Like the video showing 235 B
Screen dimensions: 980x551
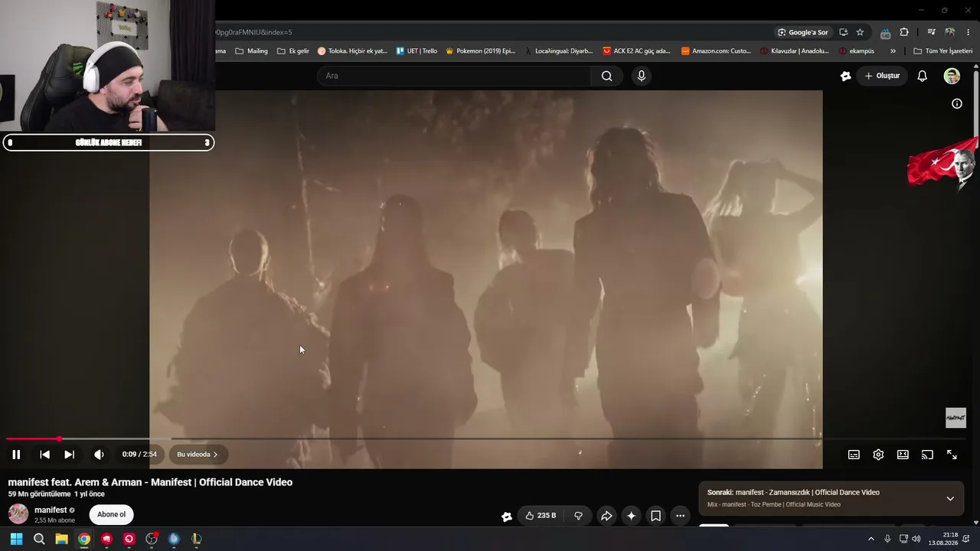click(541, 516)
